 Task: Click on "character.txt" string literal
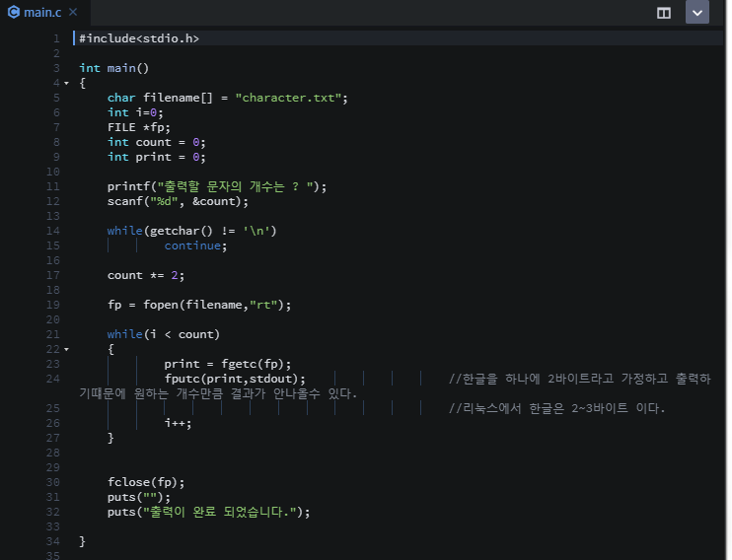click(288, 98)
